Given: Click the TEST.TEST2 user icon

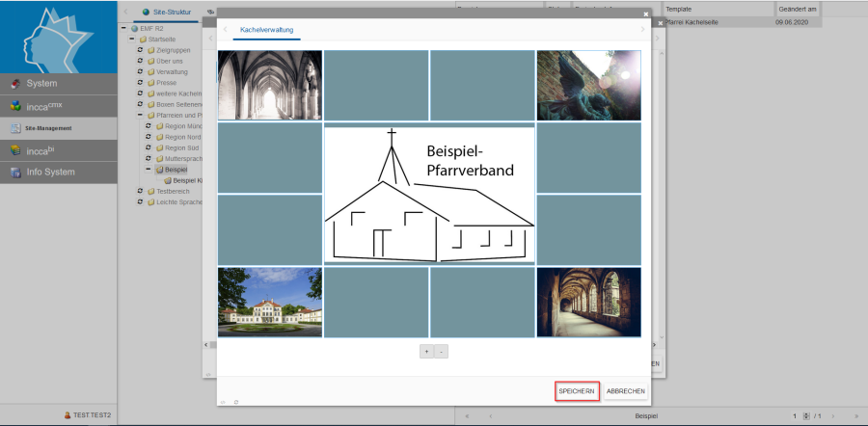Looking at the screenshot, I should point(68,415).
